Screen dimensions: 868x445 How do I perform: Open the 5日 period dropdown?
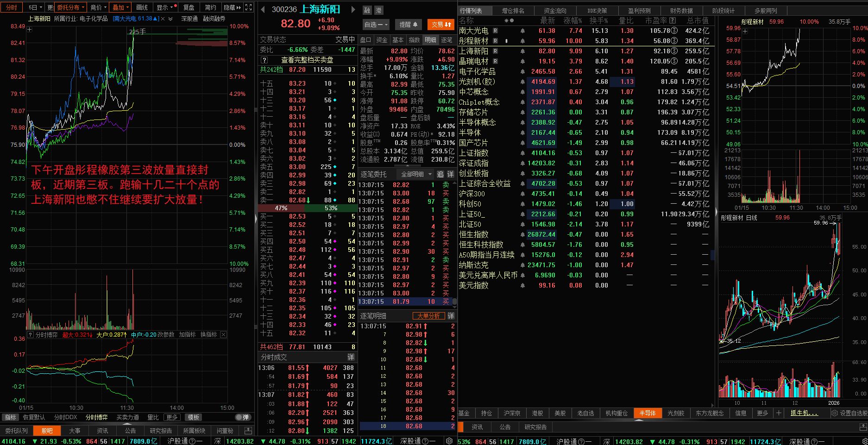click(35, 7)
